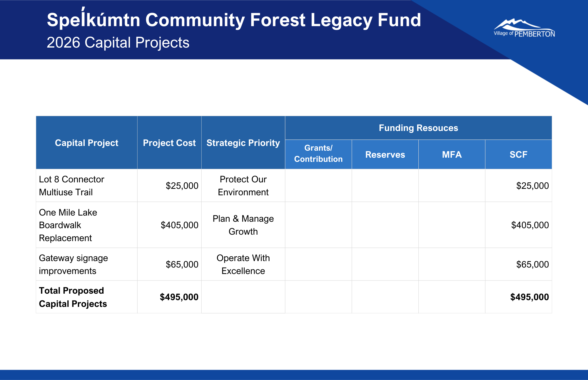Select the Reserves subheader cell

(385, 154)
